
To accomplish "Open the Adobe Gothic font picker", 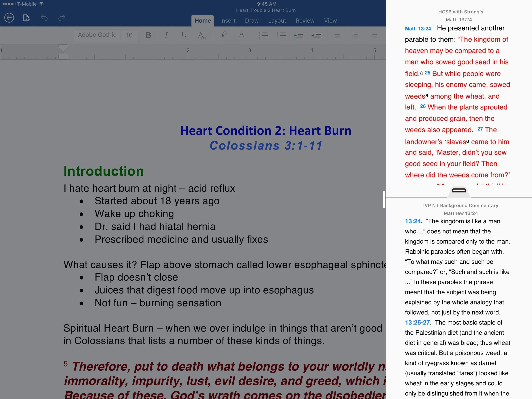I will (97, 35).
